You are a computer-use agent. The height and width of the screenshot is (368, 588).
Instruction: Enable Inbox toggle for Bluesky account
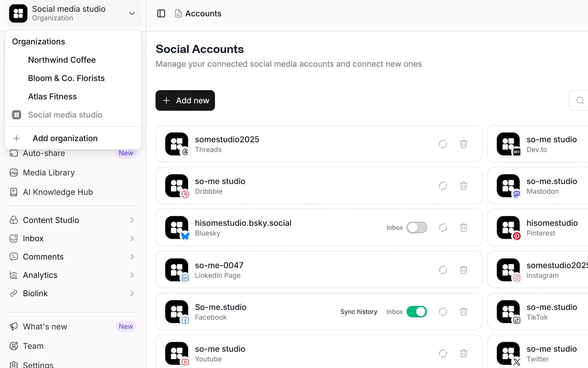coord(417,228)
